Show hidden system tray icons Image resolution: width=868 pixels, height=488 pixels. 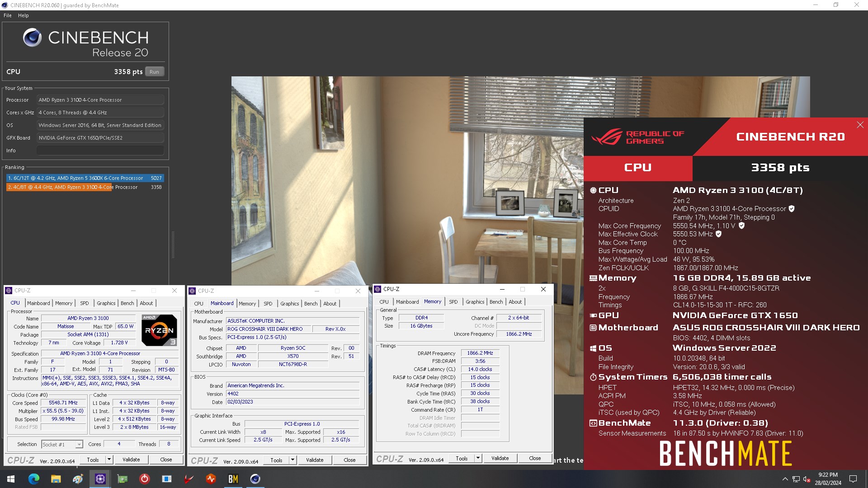(x=785, y=479)
